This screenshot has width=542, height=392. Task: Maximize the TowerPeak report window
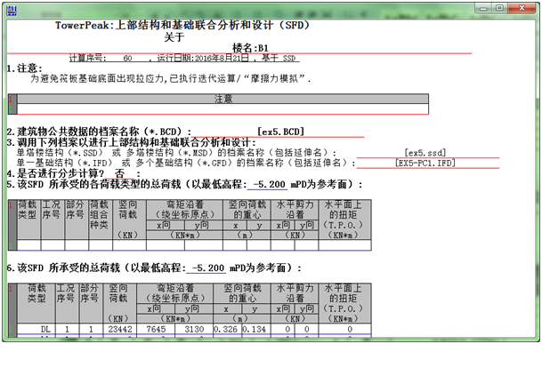pyautogui.click(x=499, y=8)
